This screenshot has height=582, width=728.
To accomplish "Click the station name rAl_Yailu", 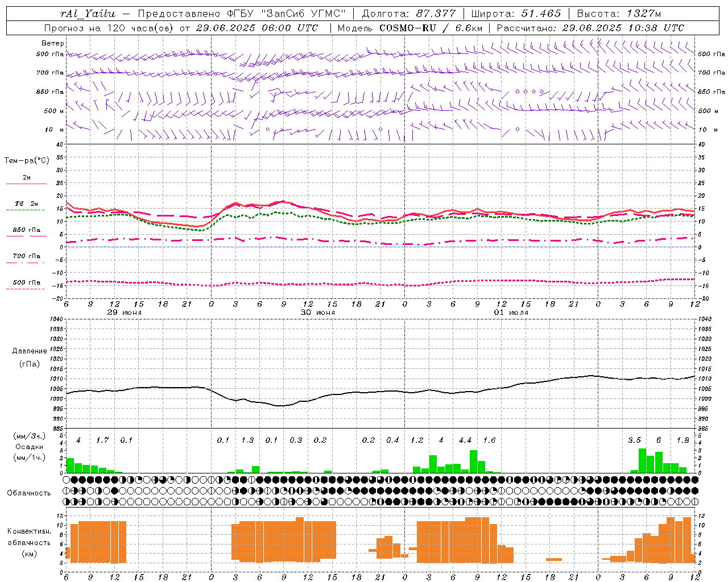I will coord(88,14).
